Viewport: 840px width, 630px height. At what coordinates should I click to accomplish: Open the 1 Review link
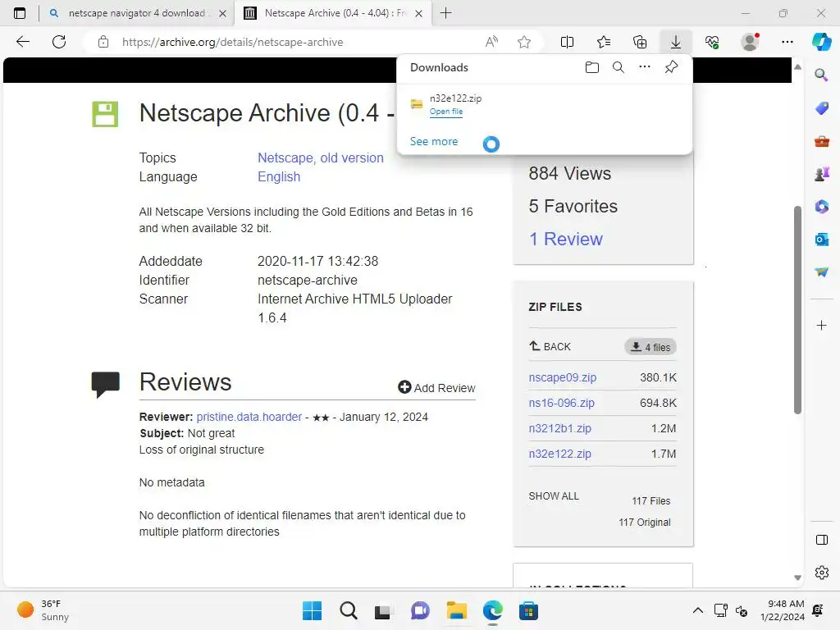click(565, 239)
